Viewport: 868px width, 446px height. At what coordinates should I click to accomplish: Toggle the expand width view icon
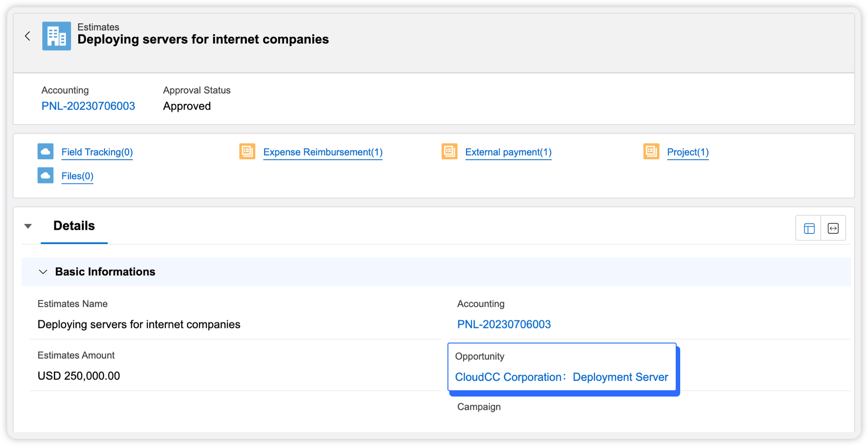click(833, 228)
